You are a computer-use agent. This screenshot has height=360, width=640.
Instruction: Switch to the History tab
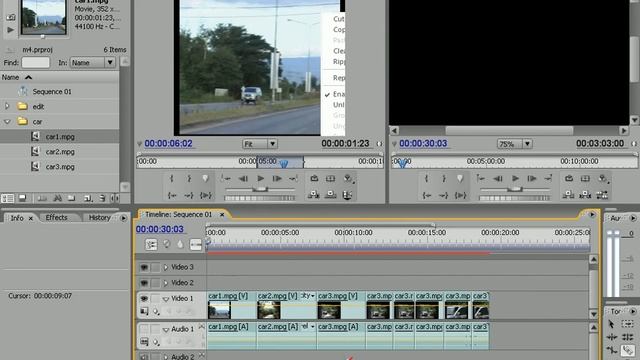click(100, 218)
